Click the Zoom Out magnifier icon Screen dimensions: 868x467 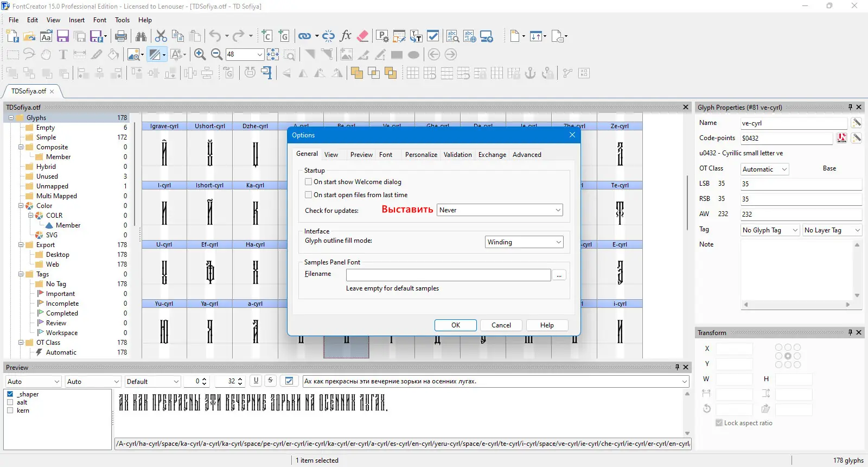[216, 54]
